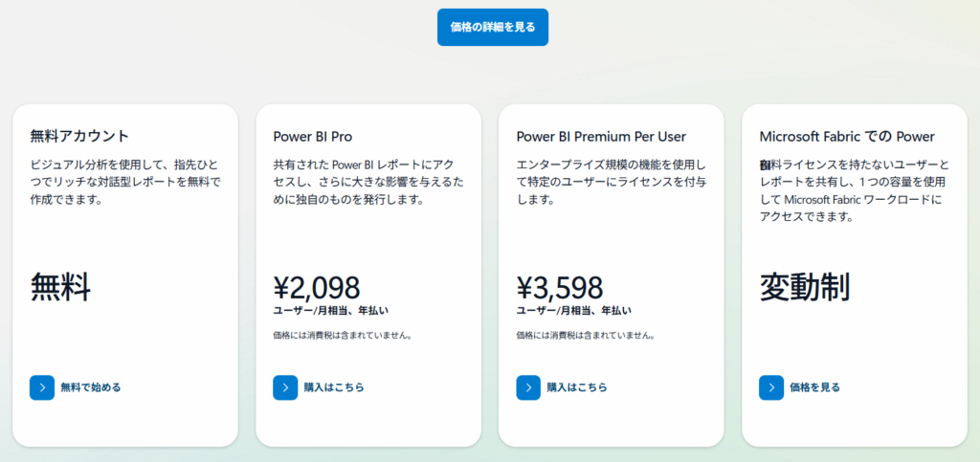Open 購入はこちら link text under ¥2,098
Image resolution: width=980 pixels, height=462 pixels.
(334, 387)
